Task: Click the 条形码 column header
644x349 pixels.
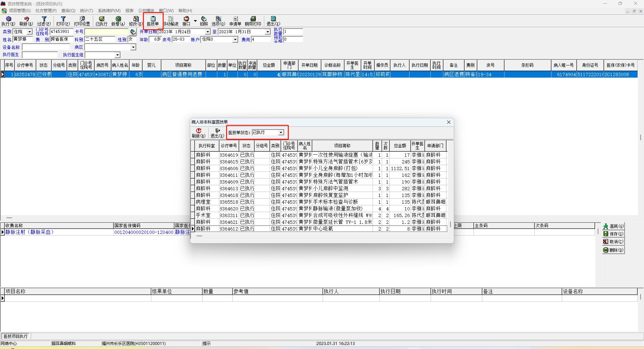Action: coord(528,65)
